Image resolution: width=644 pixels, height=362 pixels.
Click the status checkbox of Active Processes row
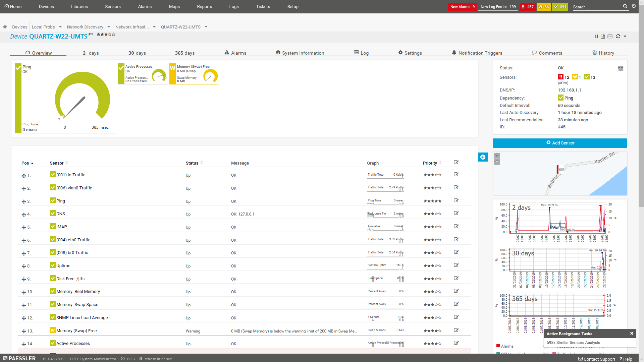tap(53, 343)
